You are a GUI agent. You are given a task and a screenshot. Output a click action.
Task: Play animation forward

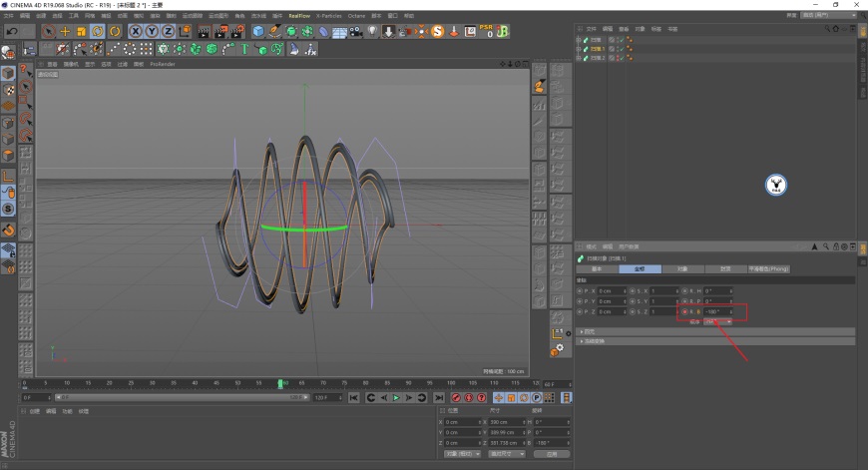click(396, 398)
